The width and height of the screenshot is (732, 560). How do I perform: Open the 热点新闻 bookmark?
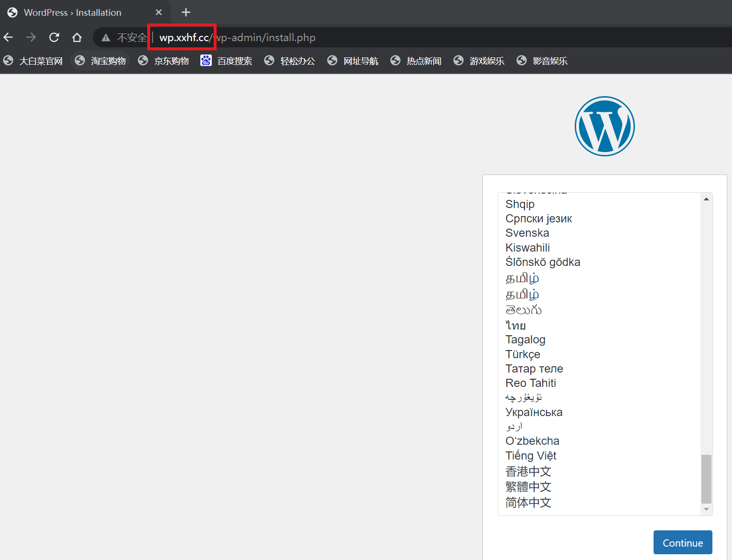[416, 61]
